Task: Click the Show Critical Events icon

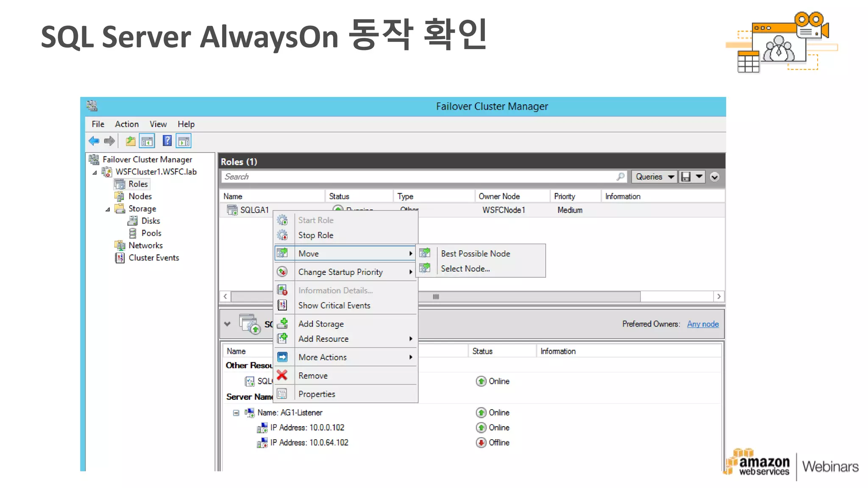Action: coord(282,305)
